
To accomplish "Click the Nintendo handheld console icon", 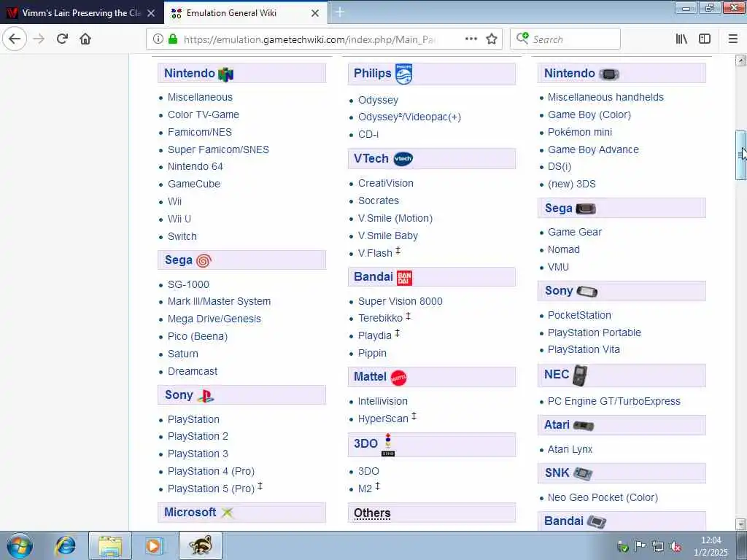I will 609,74.
